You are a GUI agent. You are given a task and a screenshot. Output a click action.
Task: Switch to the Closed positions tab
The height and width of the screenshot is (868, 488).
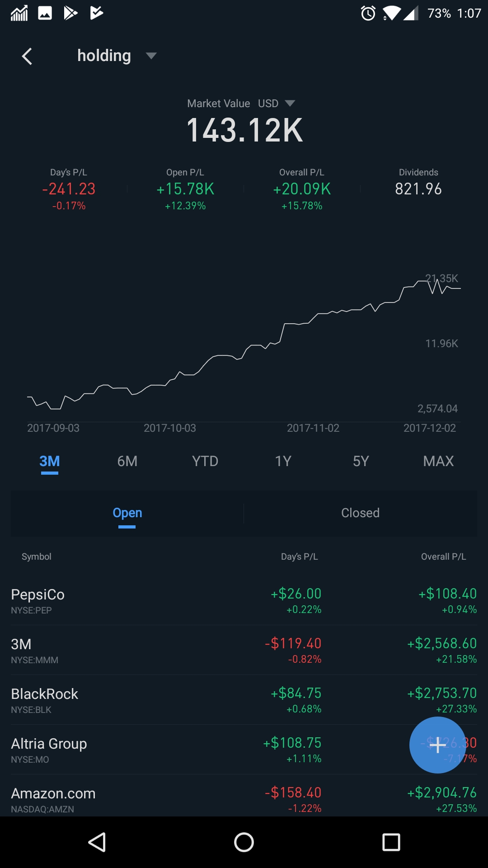tap(360, 513)
